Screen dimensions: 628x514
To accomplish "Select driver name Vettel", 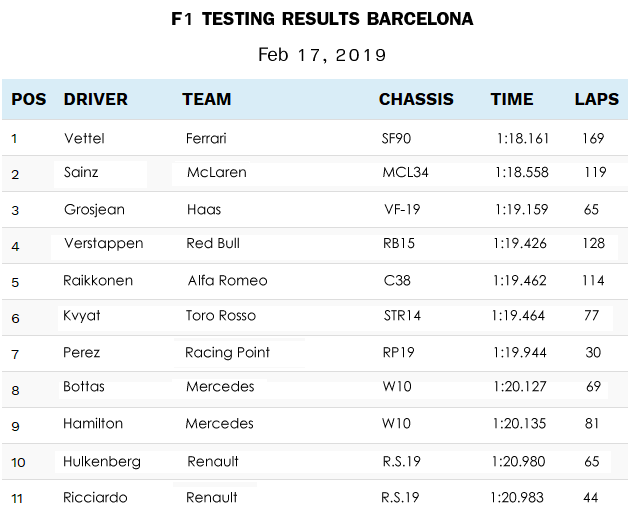I will [x=84, y=138].
